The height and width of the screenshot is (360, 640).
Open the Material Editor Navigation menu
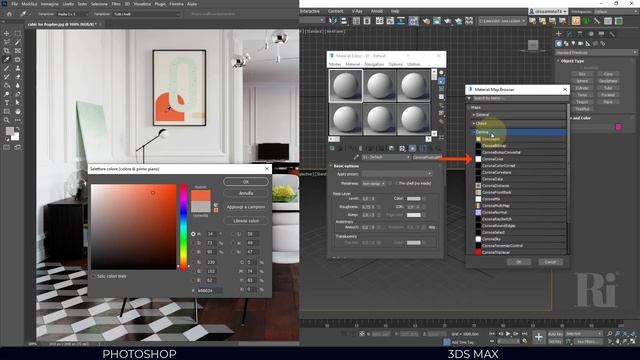(374, 64)
